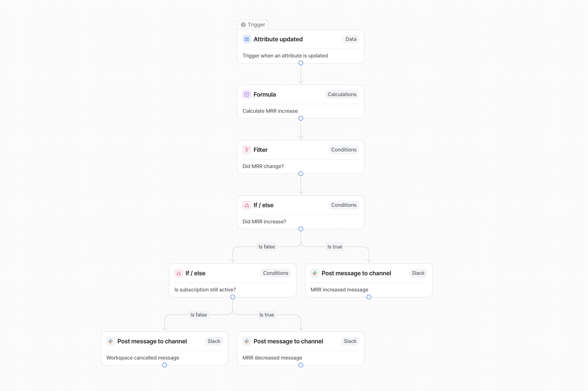The image size is (588, 391).
Task: Click the Conditions tag on Filter node
Action: [x=343, y=150]
